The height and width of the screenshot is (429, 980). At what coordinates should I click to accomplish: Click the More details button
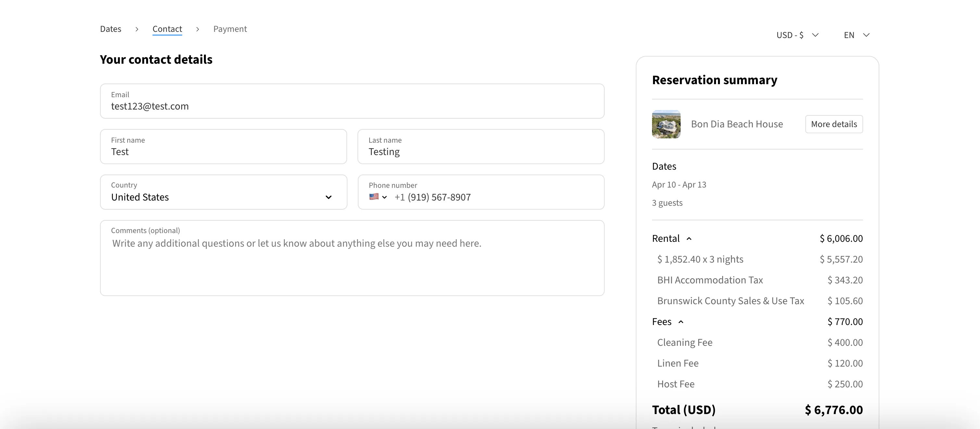coord(834,124)
